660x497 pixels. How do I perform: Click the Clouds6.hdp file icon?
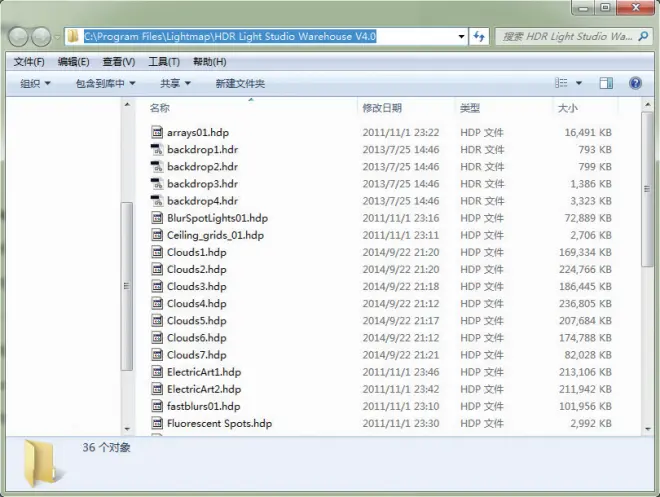tap(157, 338)
